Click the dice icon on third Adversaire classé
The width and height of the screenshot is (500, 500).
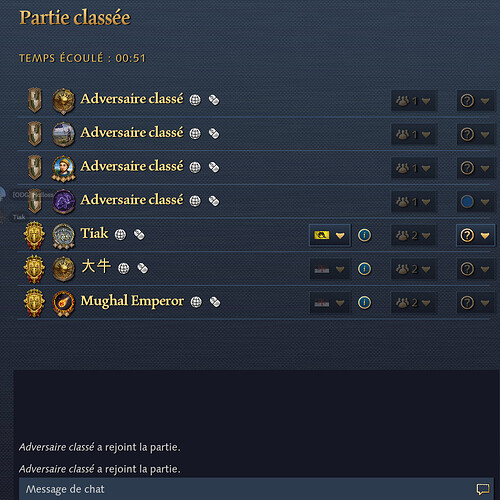tap(214, 167)
